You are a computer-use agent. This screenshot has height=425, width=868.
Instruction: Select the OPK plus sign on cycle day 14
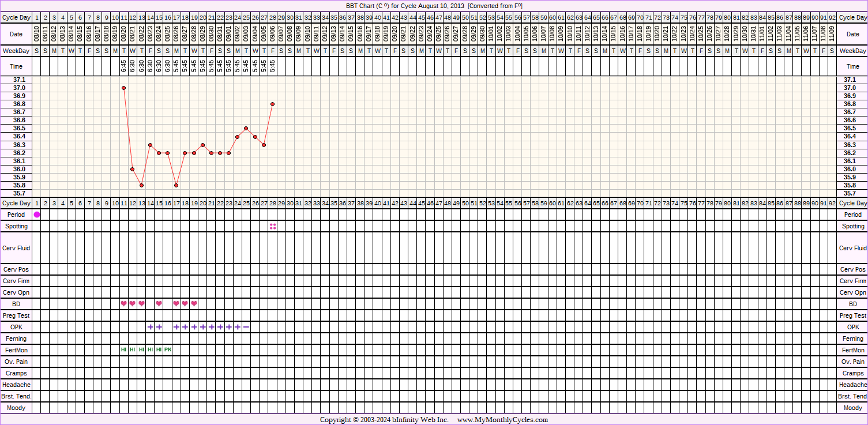pos(151,327)
